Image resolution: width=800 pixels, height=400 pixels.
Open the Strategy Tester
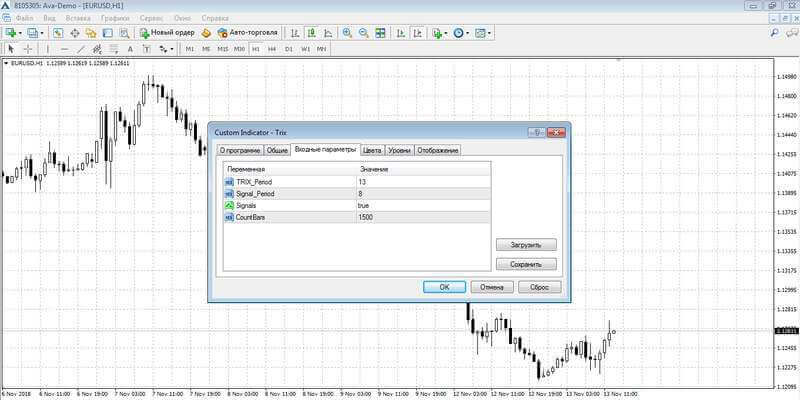tap(124, 33)
